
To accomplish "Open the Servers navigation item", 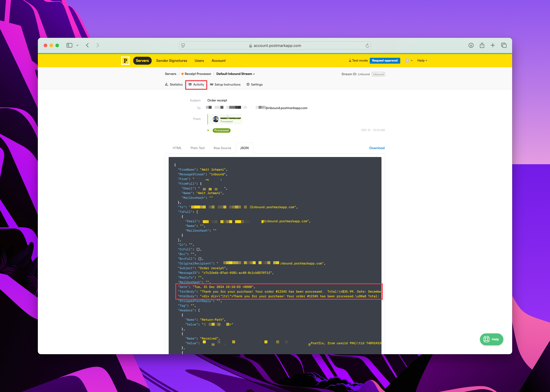I will click(x=142, y=61).
